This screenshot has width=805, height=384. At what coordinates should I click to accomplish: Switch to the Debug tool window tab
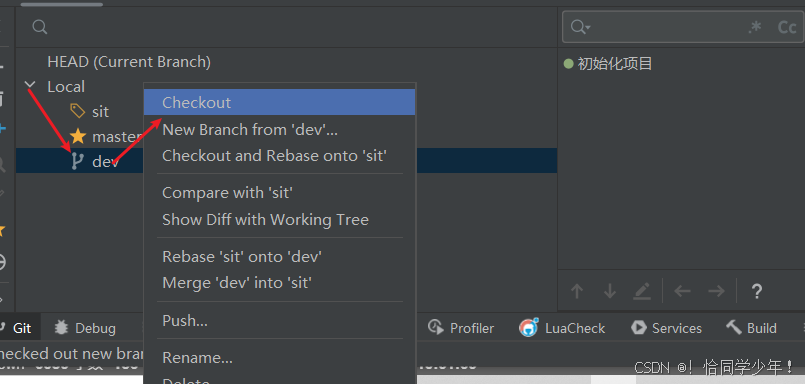[85, 329]
